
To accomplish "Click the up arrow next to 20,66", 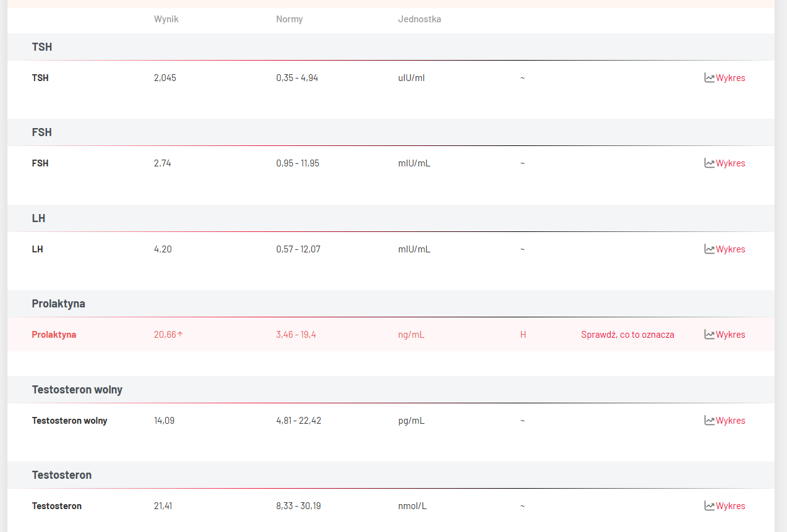I will click(180, 335).
